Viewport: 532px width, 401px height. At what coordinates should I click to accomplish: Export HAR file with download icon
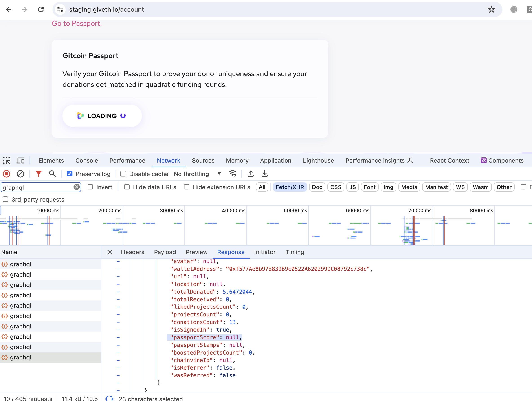click(x=265, y=174)
